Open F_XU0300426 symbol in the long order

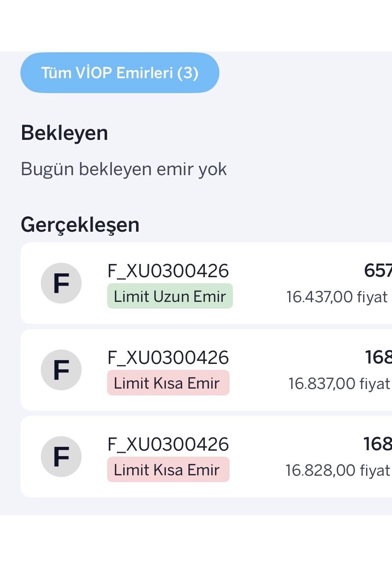pos(168,271)
